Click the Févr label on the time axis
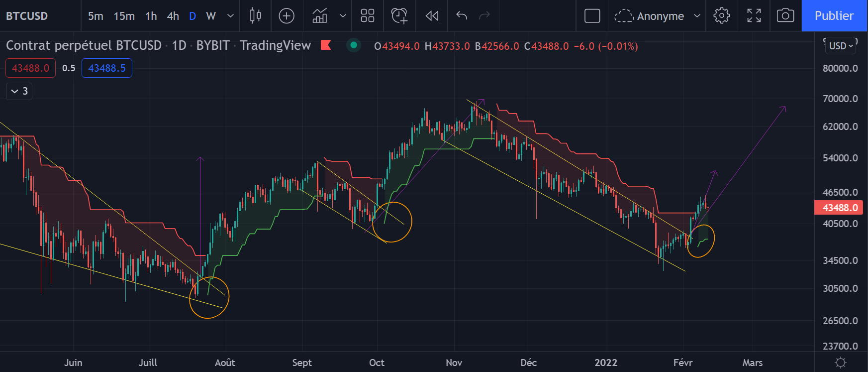The height and width of the screenshot is (372, 868). pos(683,363)
